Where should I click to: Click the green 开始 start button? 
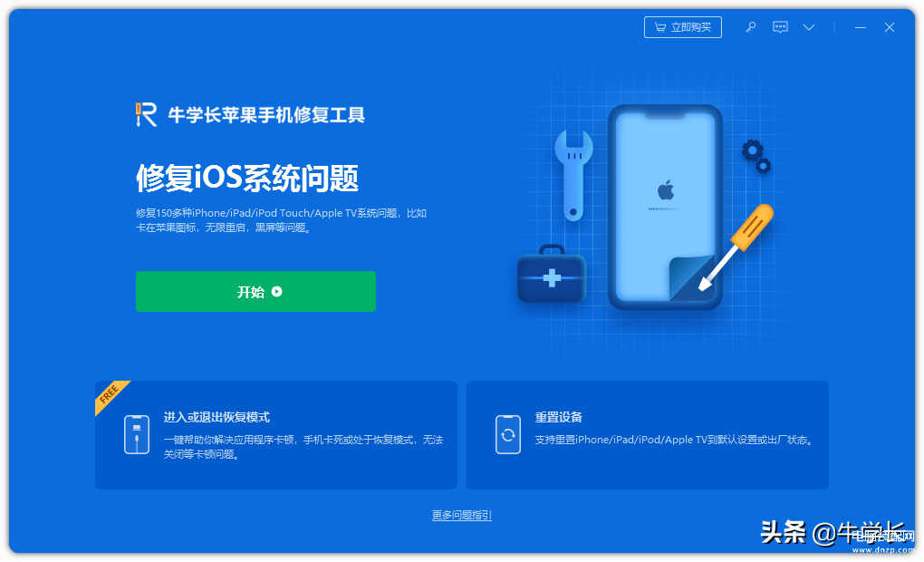[x=255, y=291]
